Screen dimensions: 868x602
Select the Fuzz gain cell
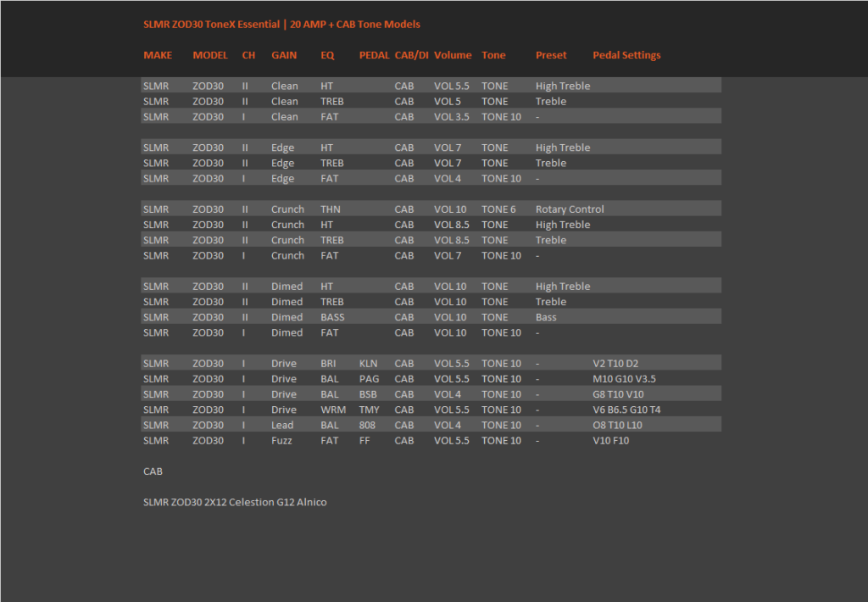click(281, 441)
